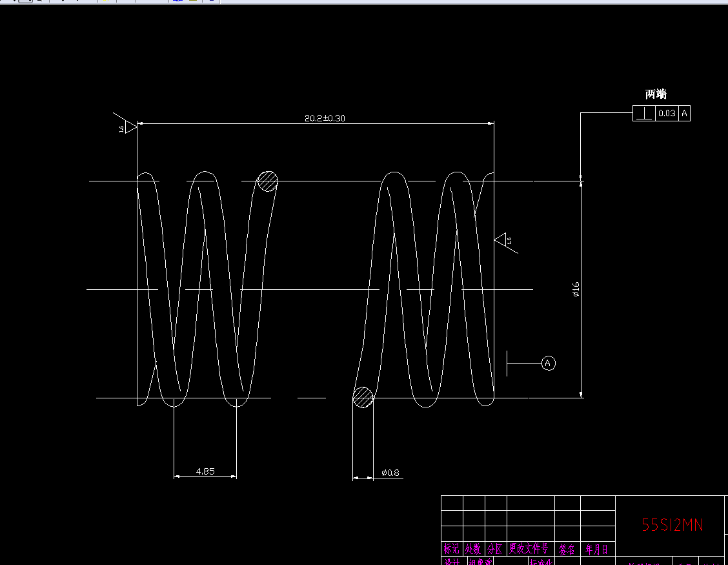Select the right-side 1.6 surface roughness symbol
Viewport: 728px width, 565px height.
[505, 243]
